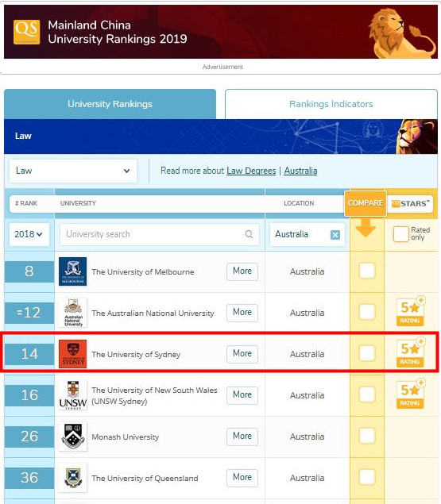This screenshot has height=504, width=441.
Task: Focus the University search field
Action: [x=160, y=234]
